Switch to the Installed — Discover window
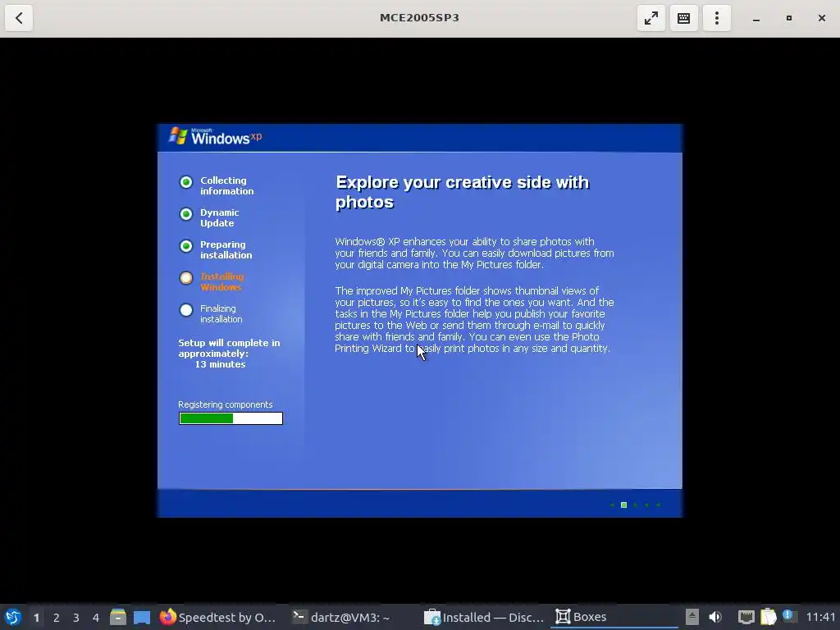The height and width of the screenshot is (630, 840). click(484, 617)
